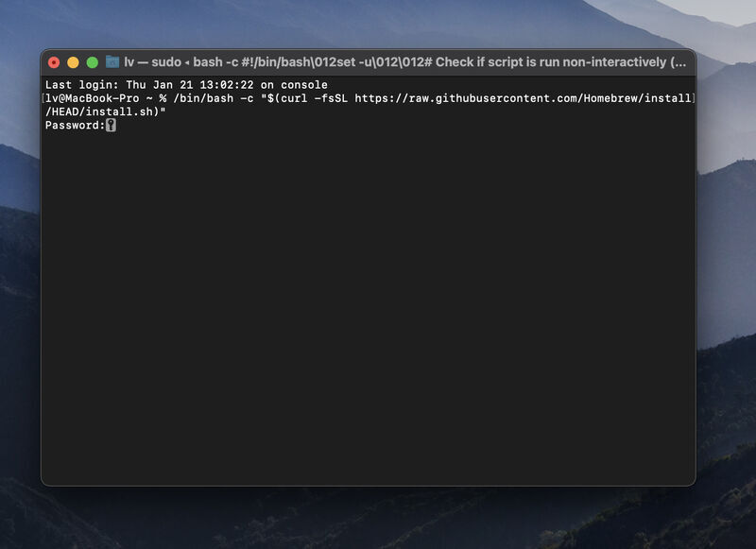Click the left bracket mark before lv@MacBook-Pro
This screenshot has height=549, width=756.
pos(43,98)
